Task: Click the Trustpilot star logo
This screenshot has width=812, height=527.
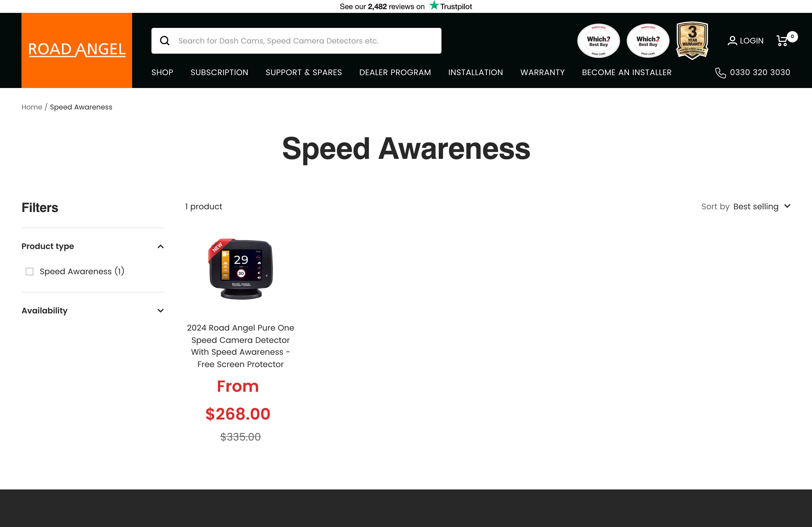Action: click(434, 5)
